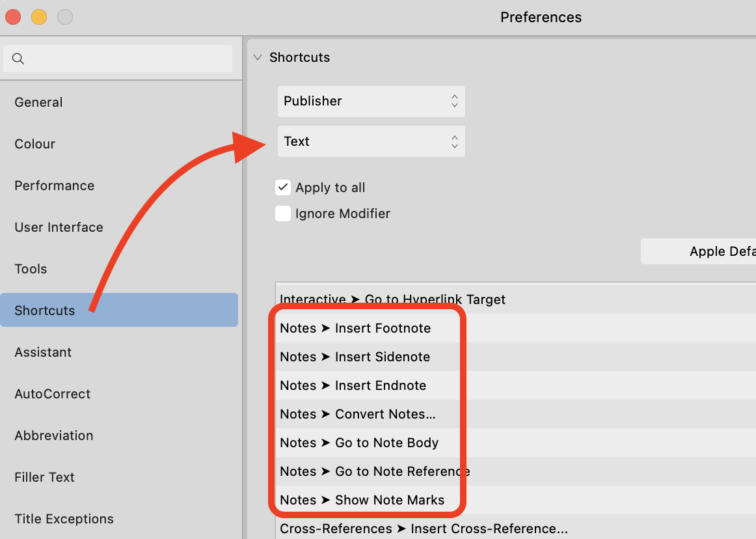Enable the Ignore Modifier option

pos(283,214)
